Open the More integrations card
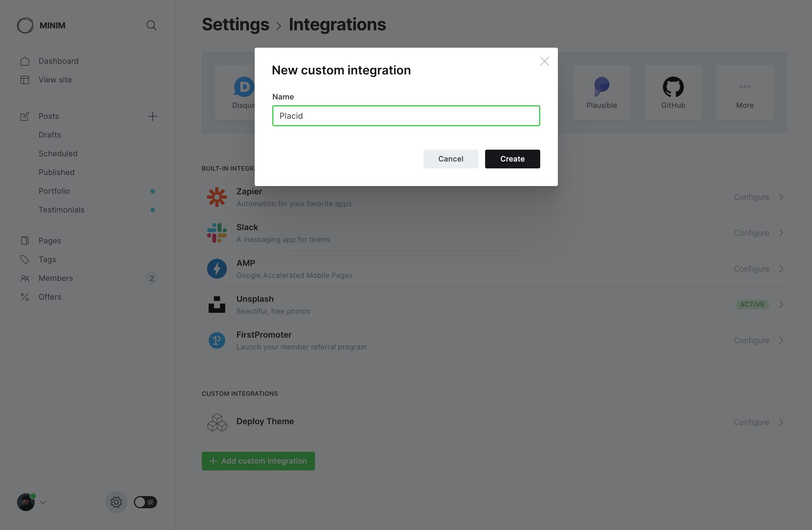The image size is (812, 530). pos(744,92)
